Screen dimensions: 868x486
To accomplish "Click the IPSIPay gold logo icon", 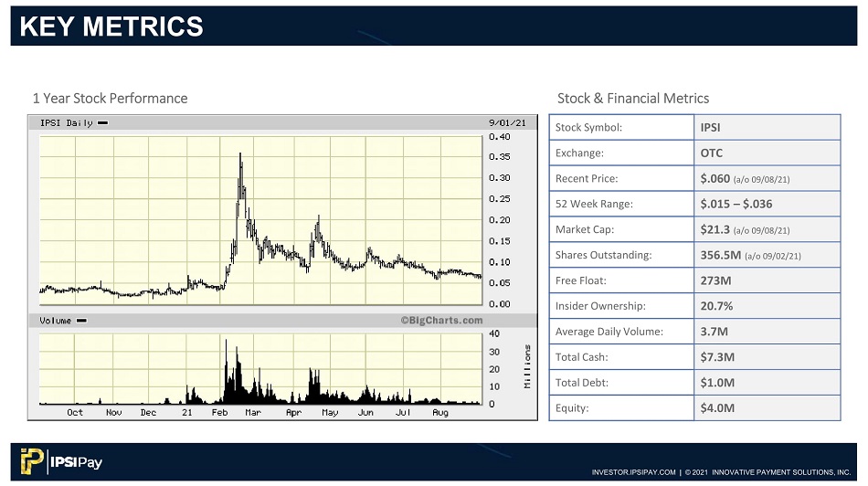I will [32, 461].
